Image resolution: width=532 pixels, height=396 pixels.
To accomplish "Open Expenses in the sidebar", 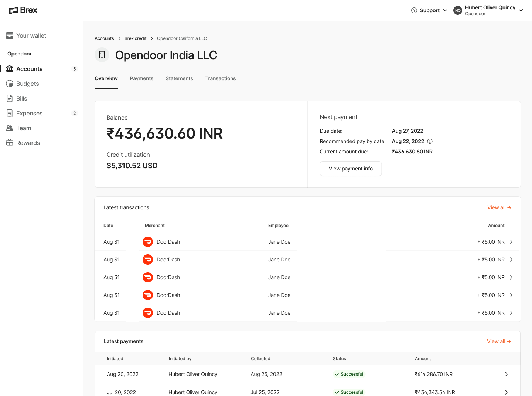I will [x=41, y=113].
